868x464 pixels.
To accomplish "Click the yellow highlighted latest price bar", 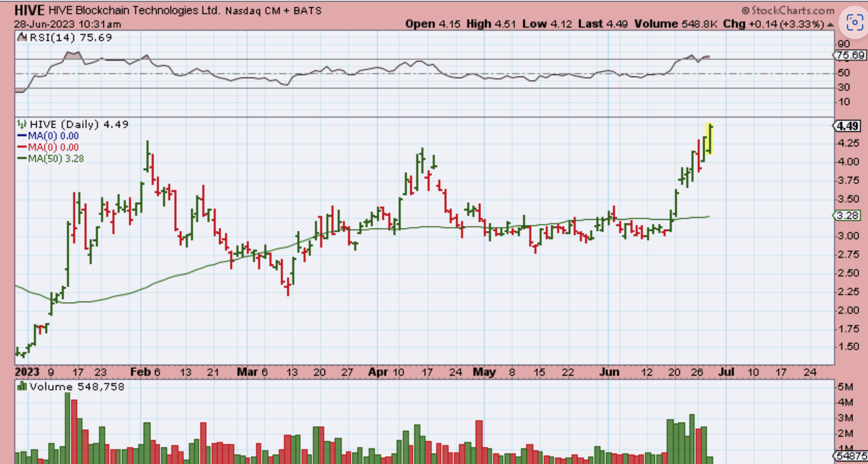I will [709, 139].
